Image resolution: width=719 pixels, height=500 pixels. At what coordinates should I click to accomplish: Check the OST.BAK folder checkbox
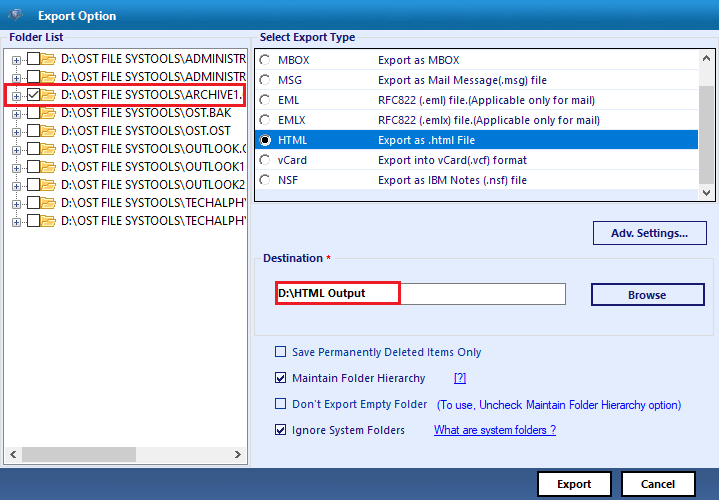pos(33,113)
